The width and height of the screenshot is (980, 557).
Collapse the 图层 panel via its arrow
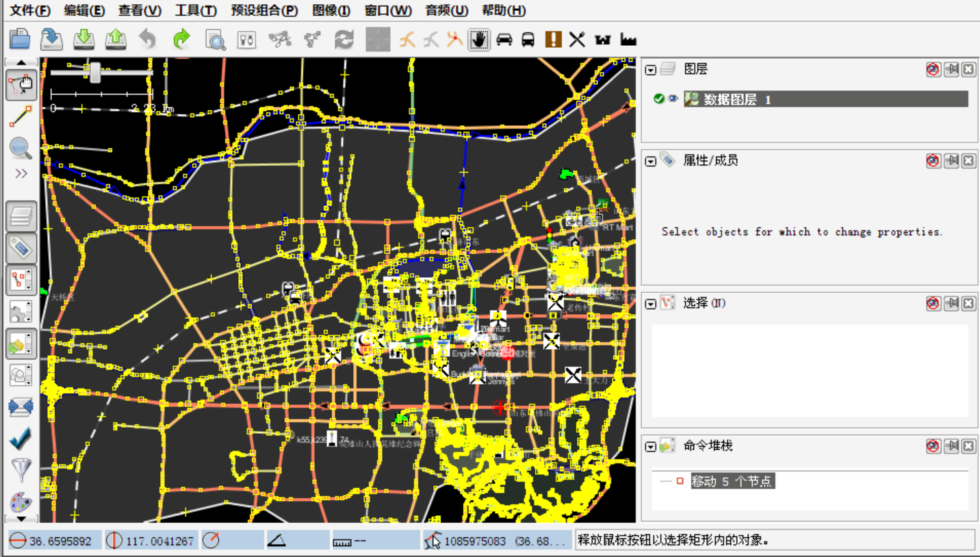pos(649,68)
